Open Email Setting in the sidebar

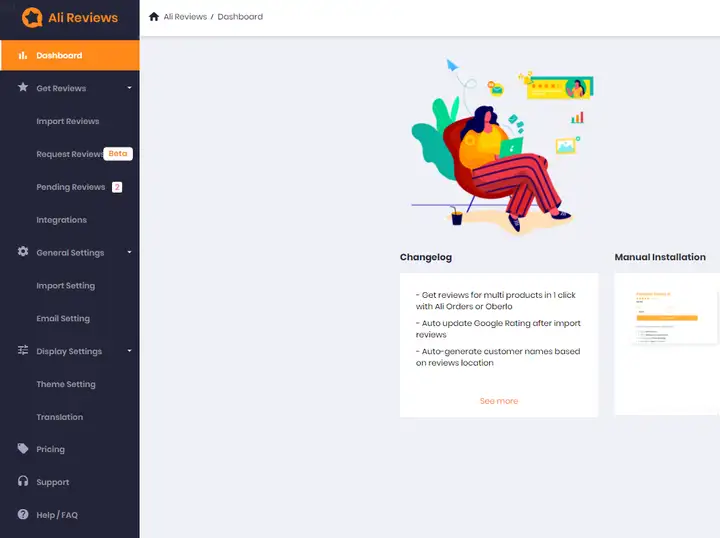pyautogui.click(x=63, y=319)
